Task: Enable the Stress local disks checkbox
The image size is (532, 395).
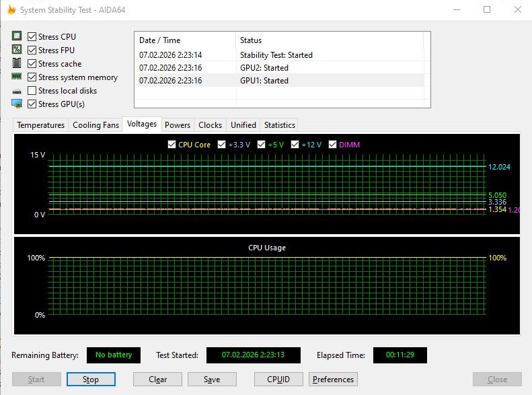Action: (32, 91)
